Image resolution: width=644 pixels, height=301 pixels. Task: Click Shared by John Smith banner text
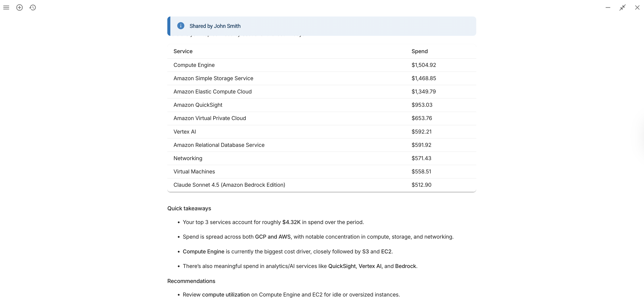[x=215, y=26]
